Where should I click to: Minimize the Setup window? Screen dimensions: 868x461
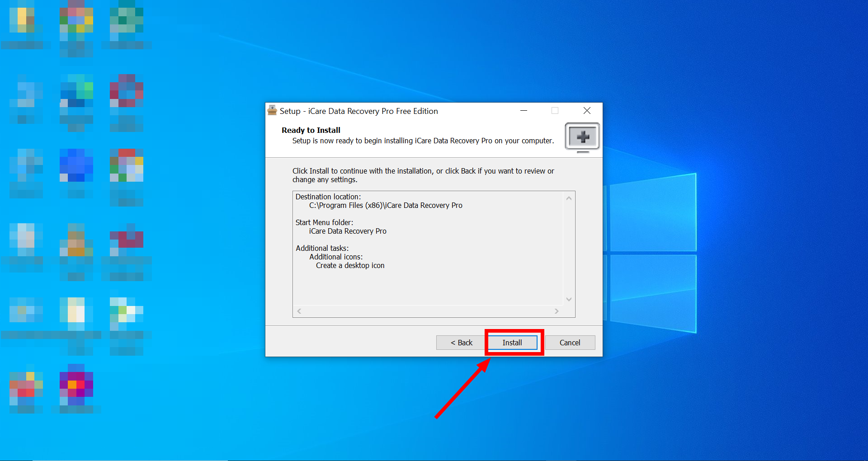(x=524, y=110)
